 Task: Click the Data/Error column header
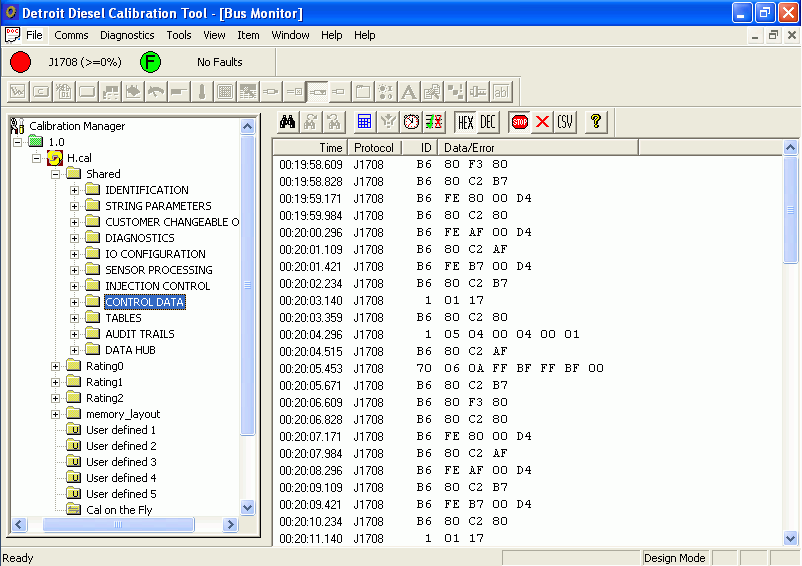click(538, 148)
